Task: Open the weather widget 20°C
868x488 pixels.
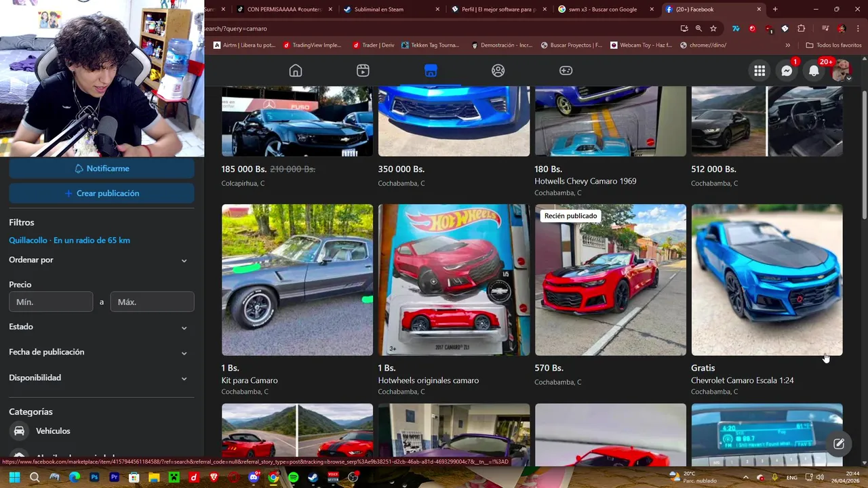Action: (693, 477)
